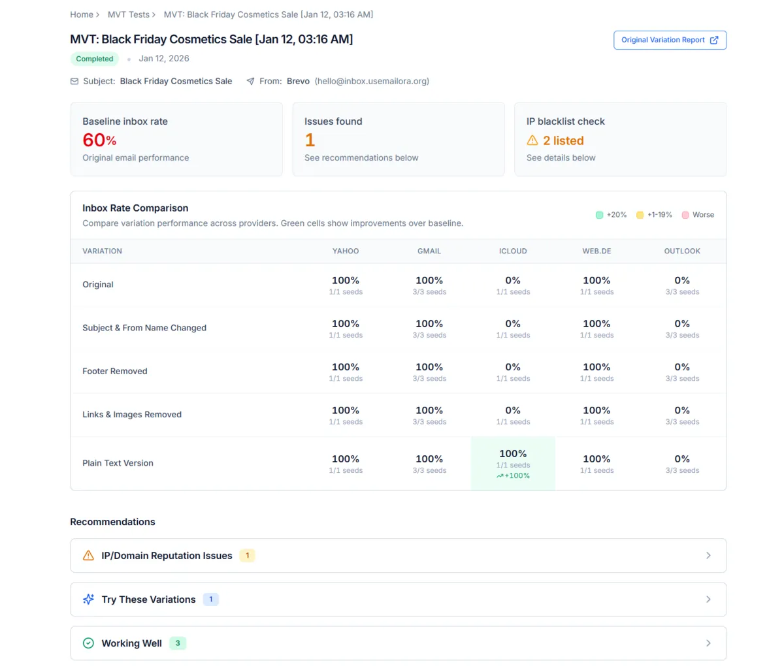Click the checkmark circle icon for Working Well
784x672 pixels.
88,643
